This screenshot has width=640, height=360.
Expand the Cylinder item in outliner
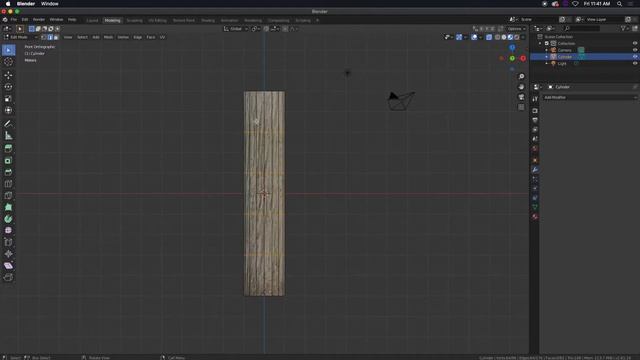click(x=547, y=57)
